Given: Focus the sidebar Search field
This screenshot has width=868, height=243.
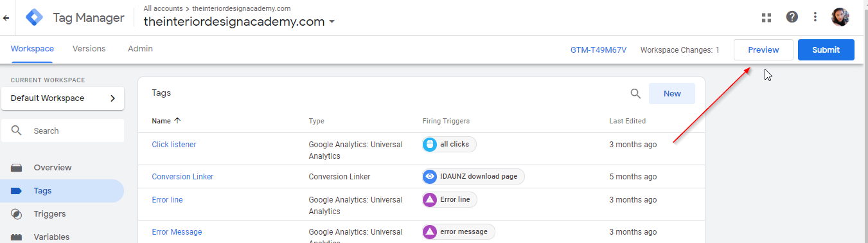Looking at the screenshot, I should (x=62, y=130).
